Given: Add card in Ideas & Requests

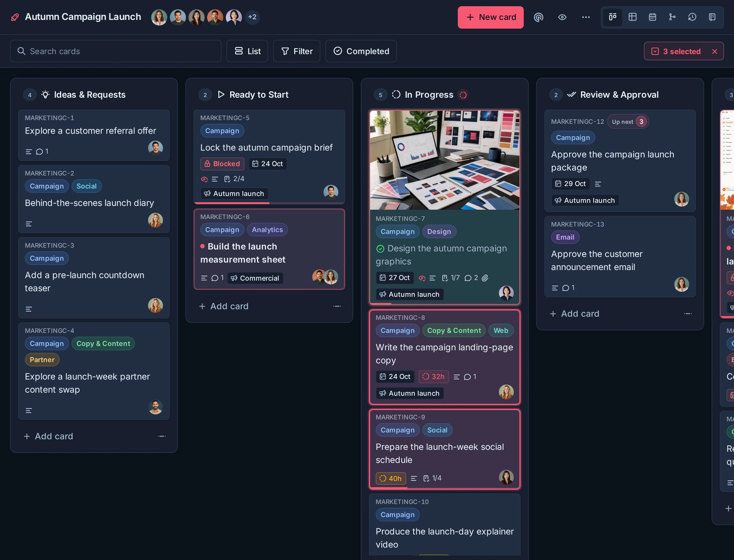Looking at the screenshot, I should coord(48,436).
